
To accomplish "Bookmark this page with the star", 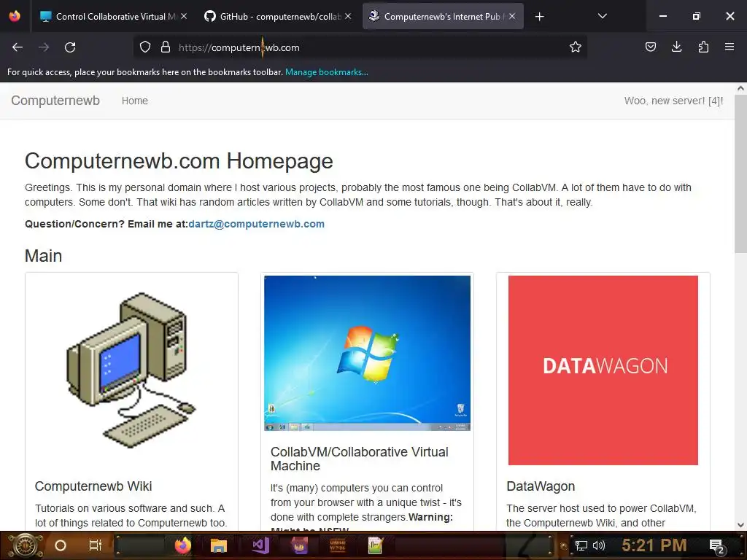I will click(576, 47).
